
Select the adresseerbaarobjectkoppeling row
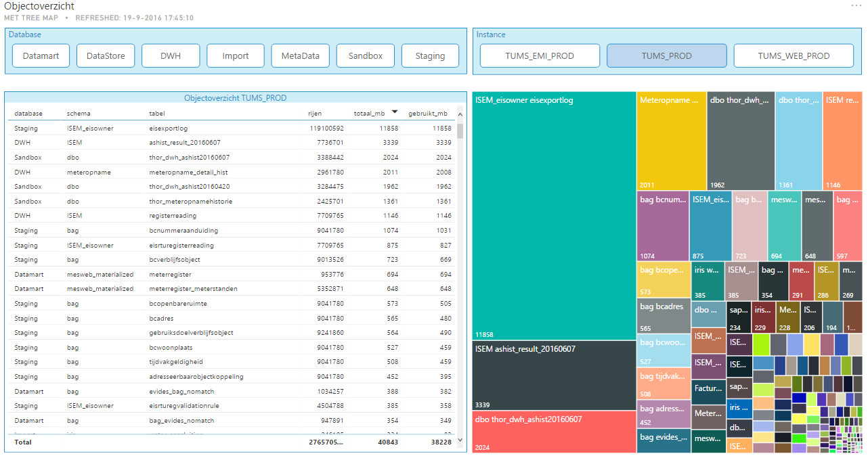pyautogui.click(x=232, y=377)
